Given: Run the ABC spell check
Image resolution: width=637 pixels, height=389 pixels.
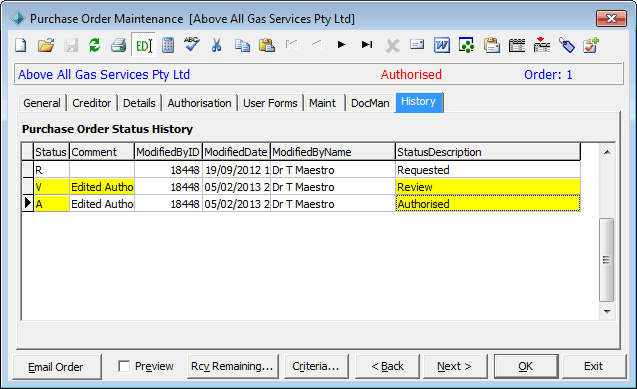Looking at the screenshot, I should 191,44.
